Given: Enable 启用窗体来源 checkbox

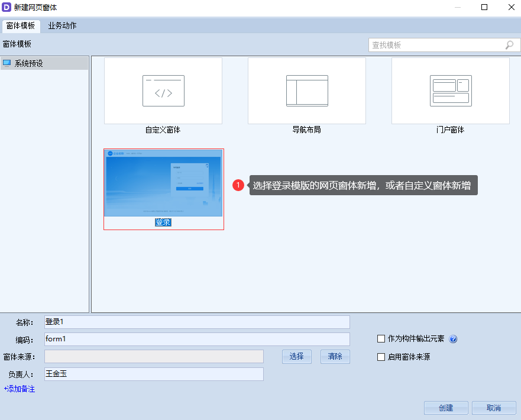Looking at the screenshot, I should pos(381,357).
